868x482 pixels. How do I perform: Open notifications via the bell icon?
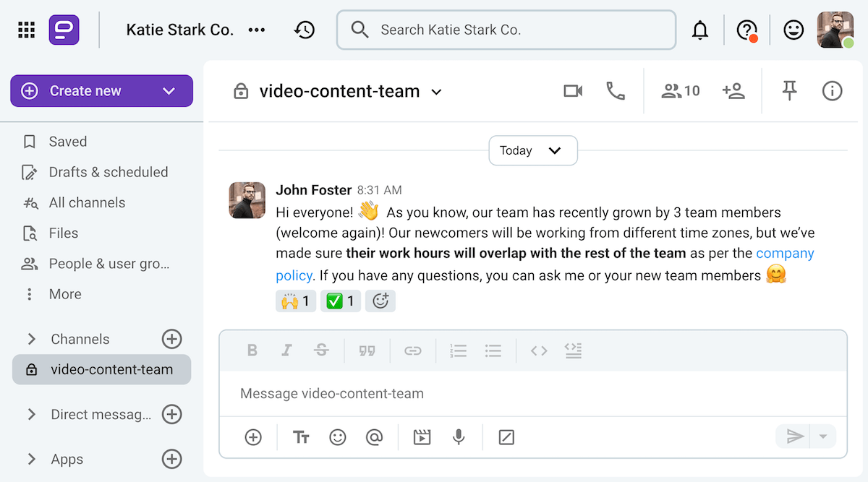(700, 30)
